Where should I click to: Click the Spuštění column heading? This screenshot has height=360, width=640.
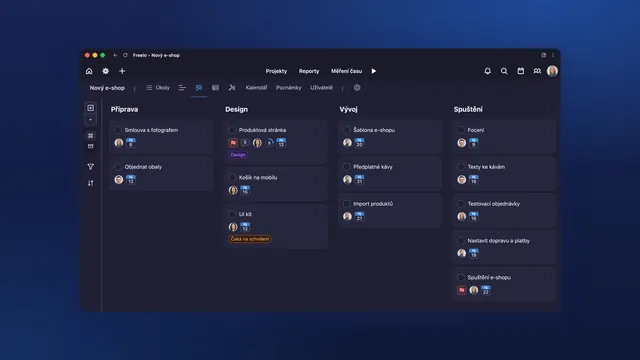tap(468, 109)
